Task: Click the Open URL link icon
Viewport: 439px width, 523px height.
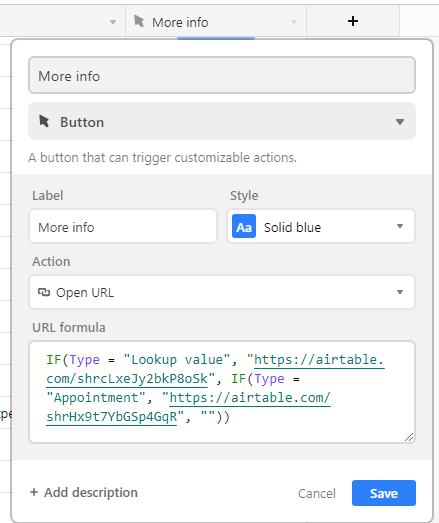Action: pos(44,293)
